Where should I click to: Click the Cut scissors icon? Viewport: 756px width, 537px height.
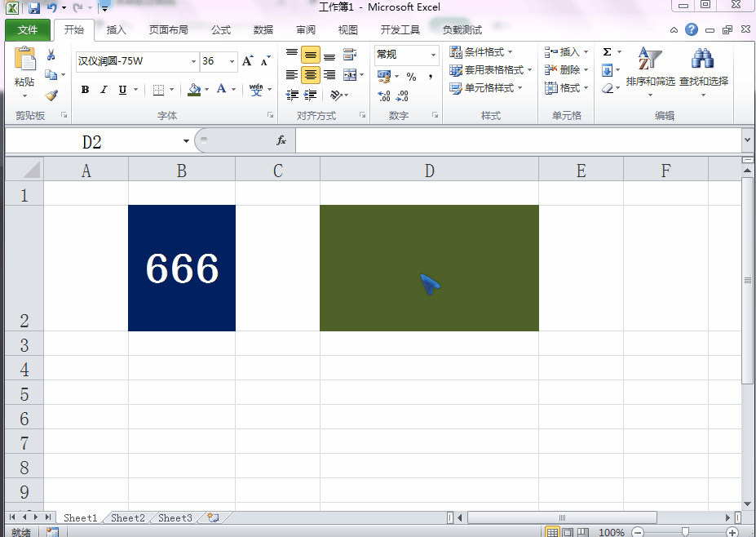coord(51,55)
